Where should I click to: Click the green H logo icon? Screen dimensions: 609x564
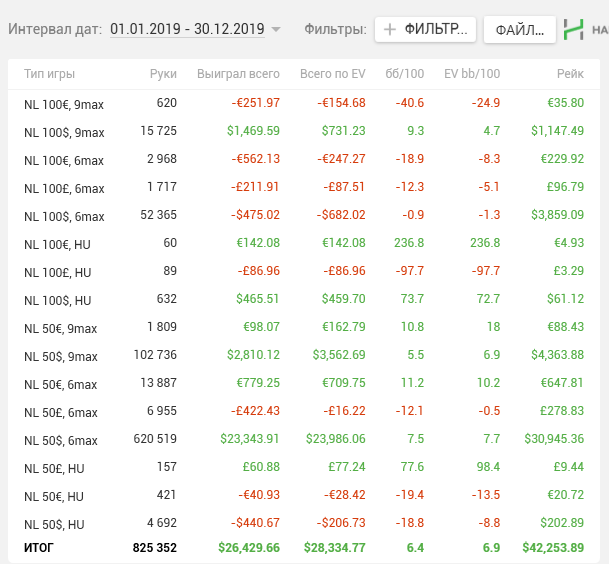[574, 30]
